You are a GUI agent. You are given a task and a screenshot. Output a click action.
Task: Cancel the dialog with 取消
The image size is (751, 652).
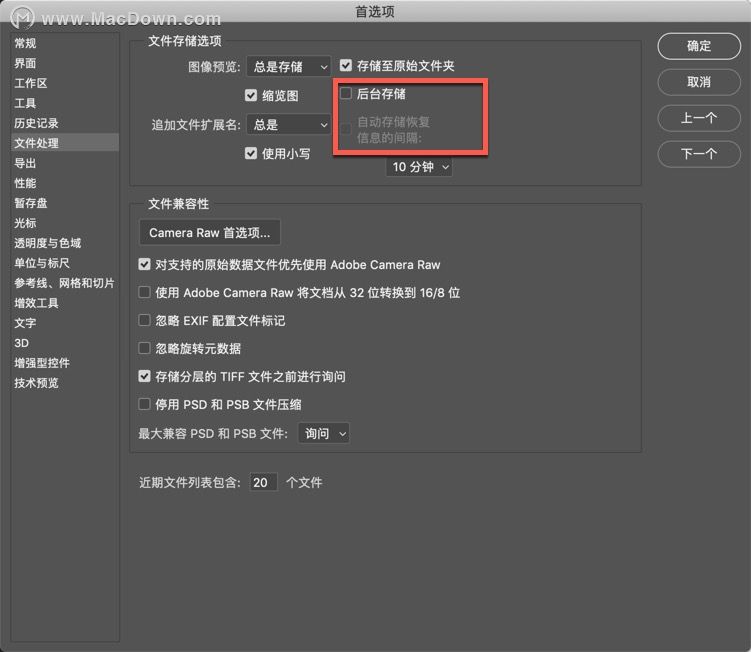click(x=699, y=82)
